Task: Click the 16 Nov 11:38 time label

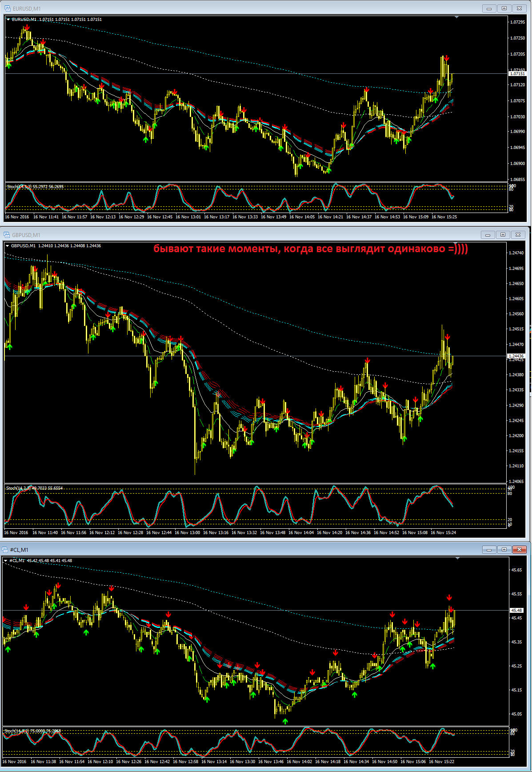Action: pyautogui.click(x=44, y=762)
